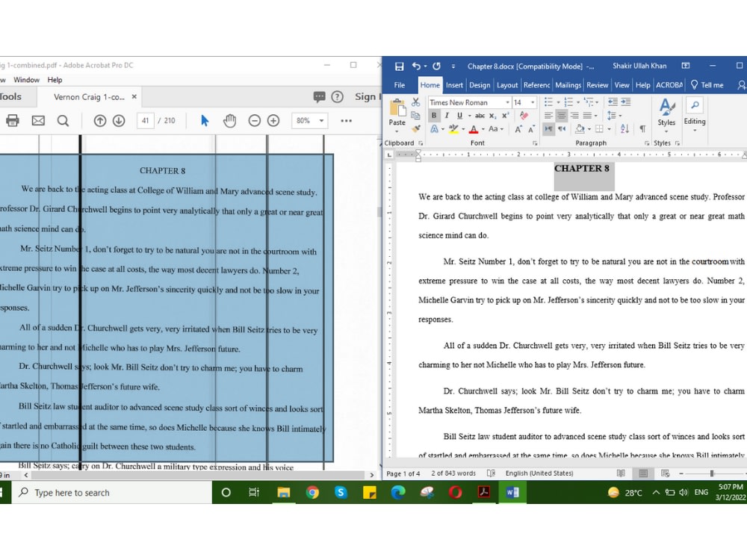747x560 pixels.
Task: Click the page number field showing 41
Action: click(x=146, y=120)
